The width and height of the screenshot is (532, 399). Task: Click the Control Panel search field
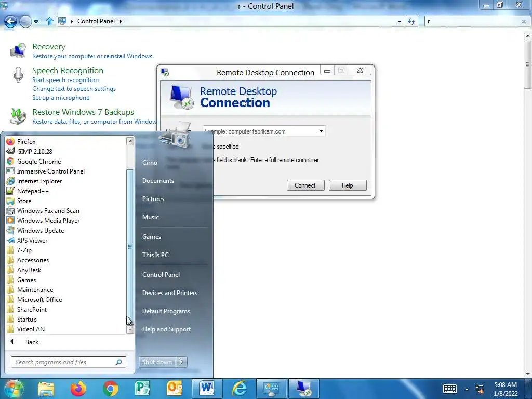pyautogui.click(x=474, y=21)
